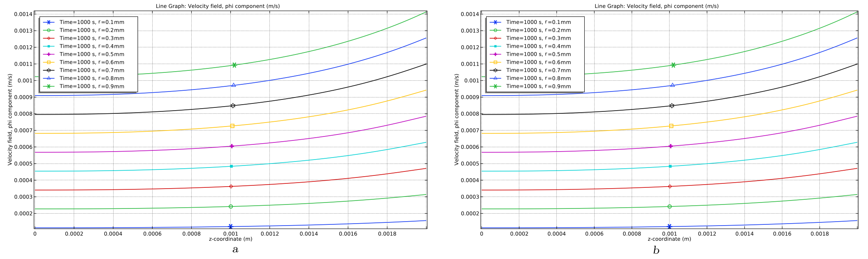Select the black star marker on graph b's curve

point(672,105)
